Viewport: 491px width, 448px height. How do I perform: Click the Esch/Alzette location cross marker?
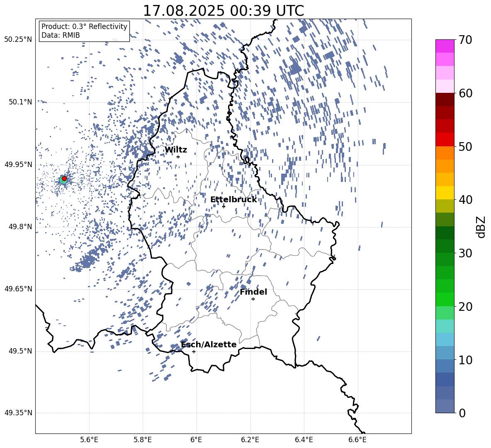(x=194, y=351)
